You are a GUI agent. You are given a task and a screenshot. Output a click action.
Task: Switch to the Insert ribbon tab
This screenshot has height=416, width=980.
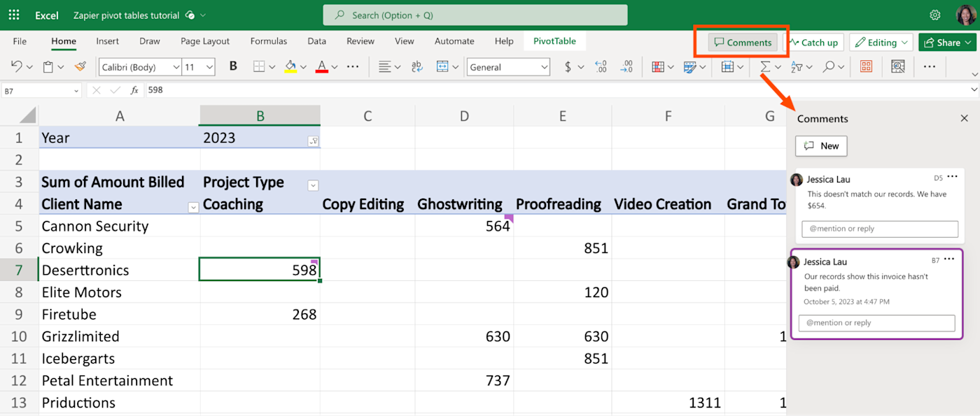pyautogui.click(x=107, y=41)
